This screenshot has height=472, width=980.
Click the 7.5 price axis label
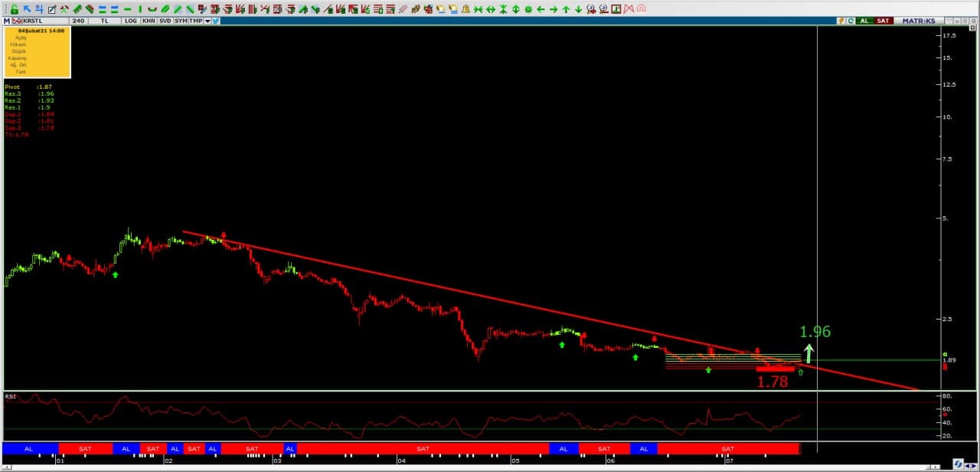(x=948, y=159)
